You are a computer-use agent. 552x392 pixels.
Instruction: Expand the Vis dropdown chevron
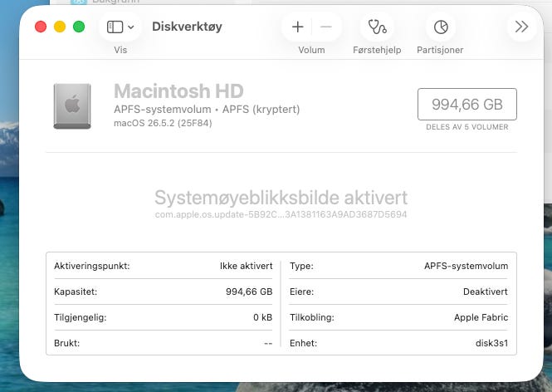[131, 27]
